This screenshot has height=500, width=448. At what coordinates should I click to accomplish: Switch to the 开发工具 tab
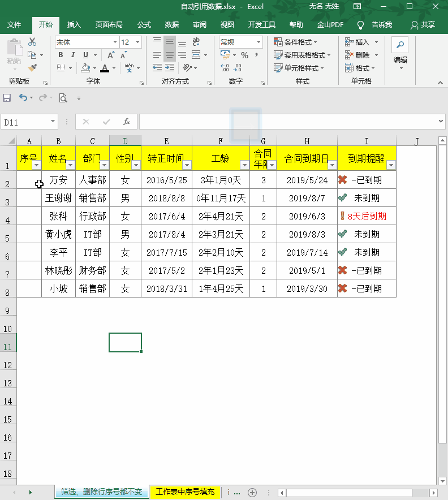pos(261,25)
